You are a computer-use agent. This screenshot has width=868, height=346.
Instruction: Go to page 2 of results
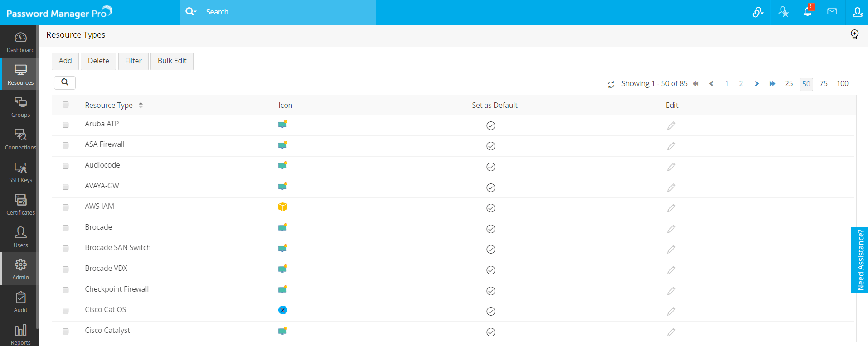point(741,84)
